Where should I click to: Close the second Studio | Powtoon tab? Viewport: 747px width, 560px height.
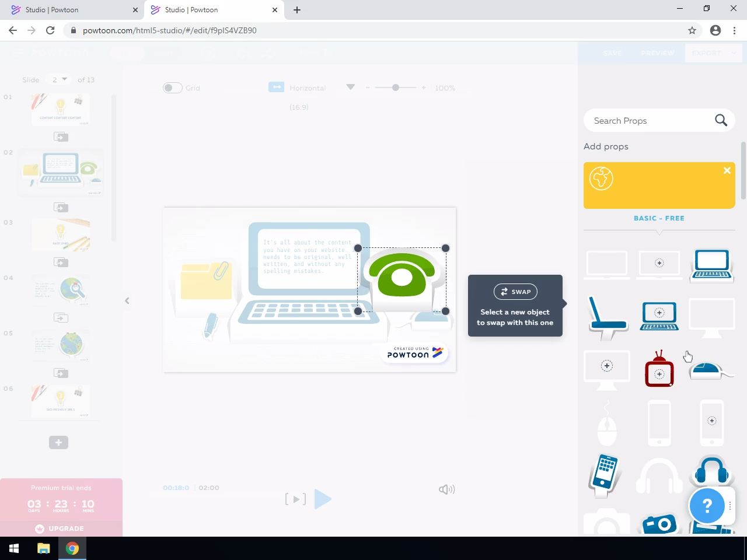point(275,10)
